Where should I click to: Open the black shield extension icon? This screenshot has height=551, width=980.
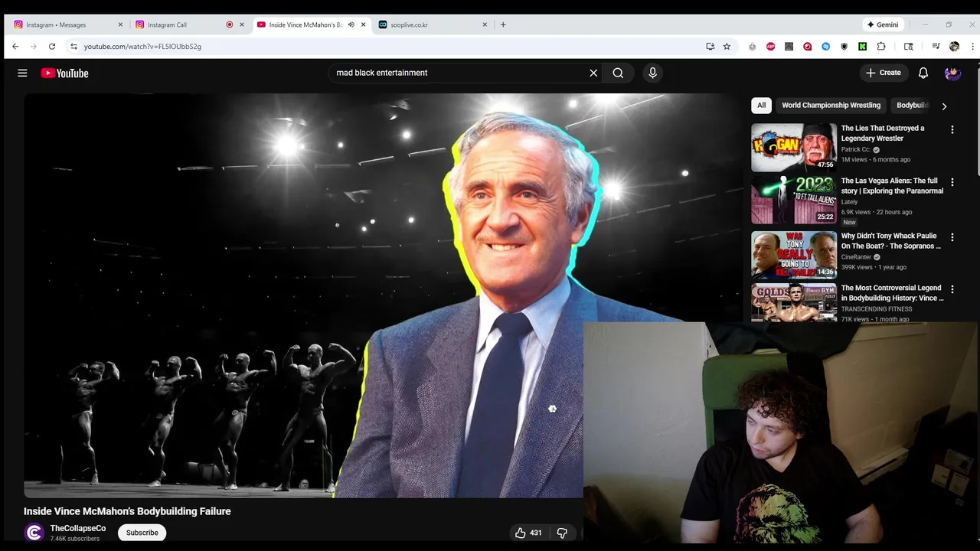coord(844,46)
